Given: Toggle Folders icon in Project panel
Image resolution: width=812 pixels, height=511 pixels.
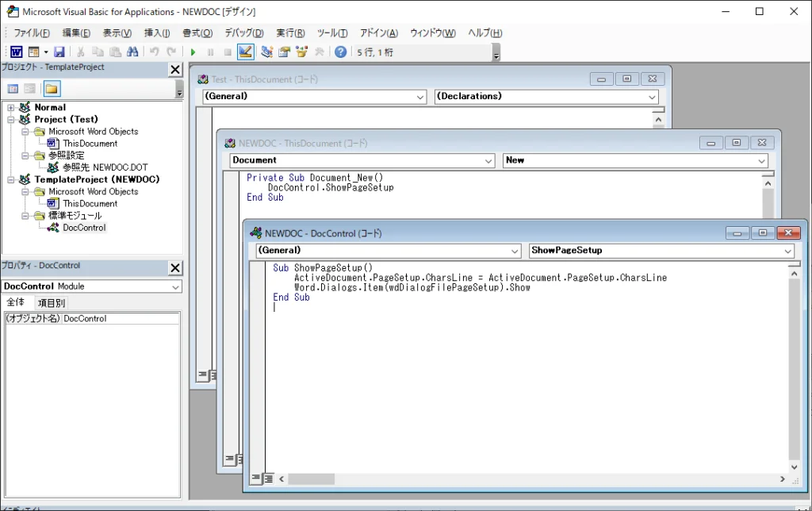Looking at the screenshot, I should 52,89.
